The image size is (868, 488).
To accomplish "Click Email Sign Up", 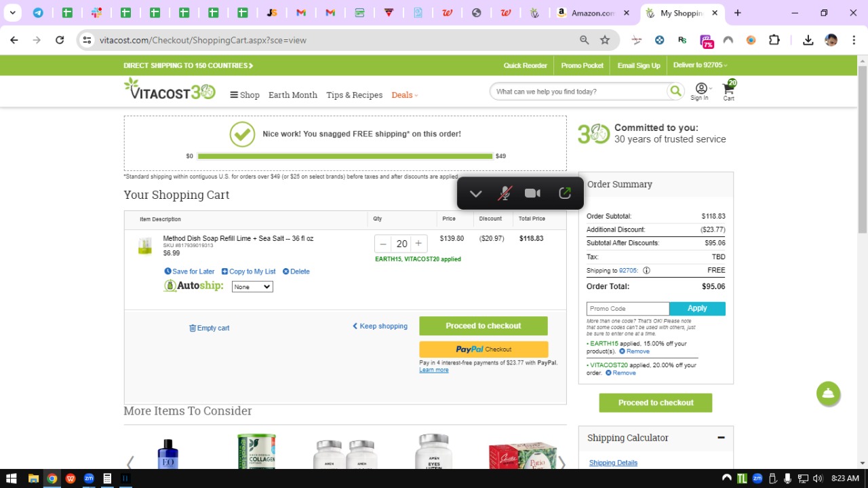I will 639,65.
